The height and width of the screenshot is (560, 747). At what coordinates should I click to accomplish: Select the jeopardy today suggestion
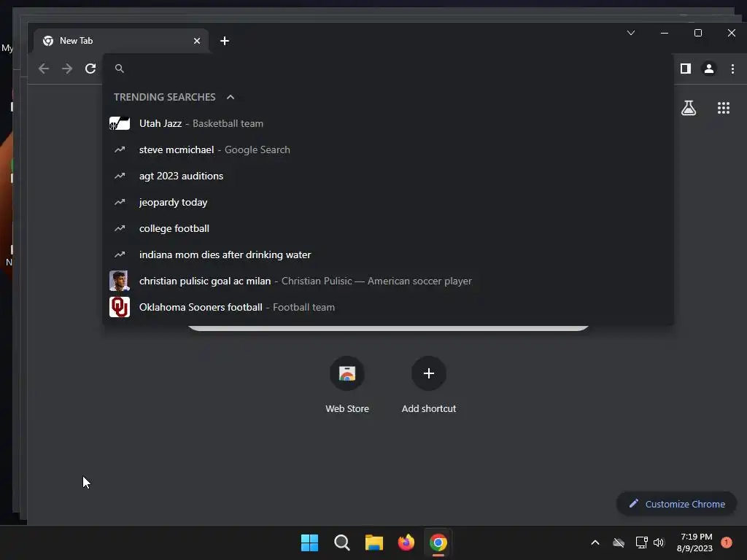(x=388, y=202)
